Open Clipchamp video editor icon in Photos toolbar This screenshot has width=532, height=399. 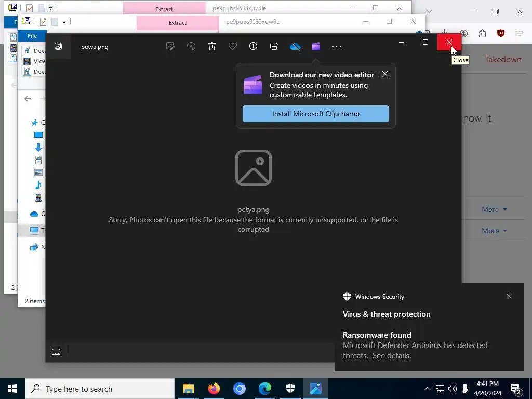point(316,46)
